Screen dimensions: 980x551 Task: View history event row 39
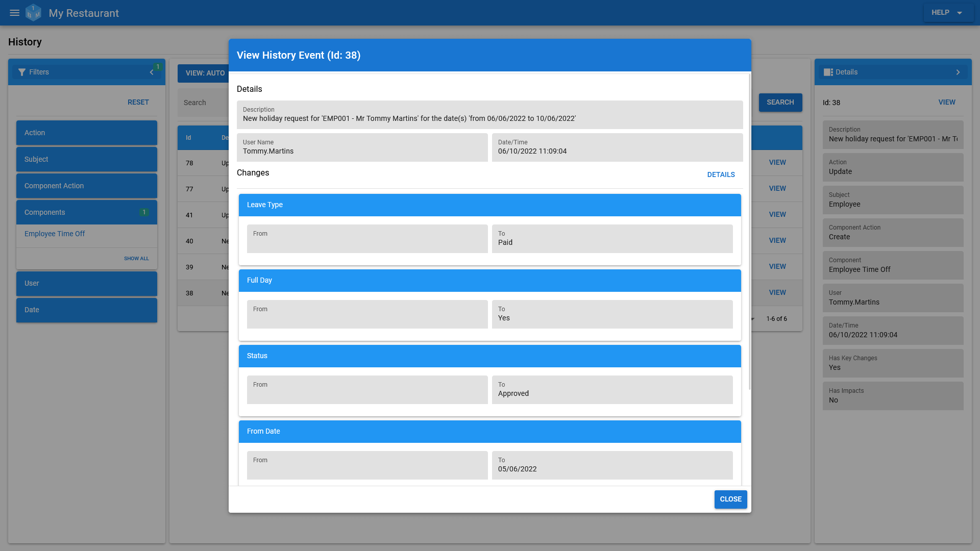pos(777,267)
